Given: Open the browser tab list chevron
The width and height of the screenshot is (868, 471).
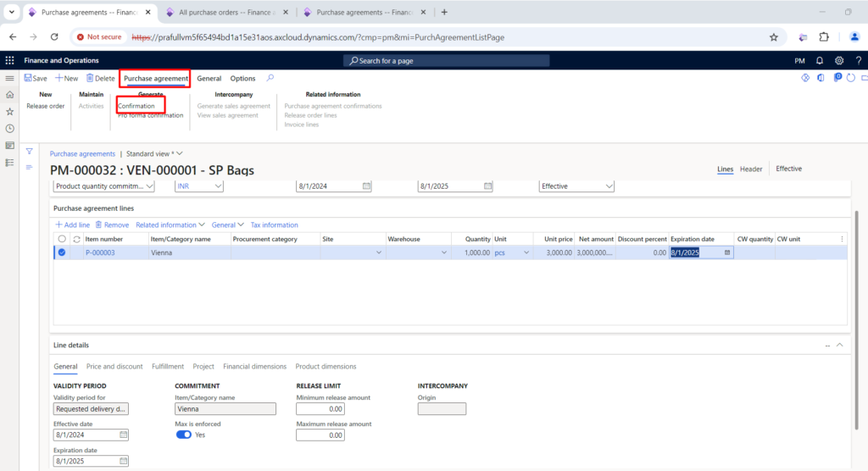Looking at the screenshot, I should [11, 12].
